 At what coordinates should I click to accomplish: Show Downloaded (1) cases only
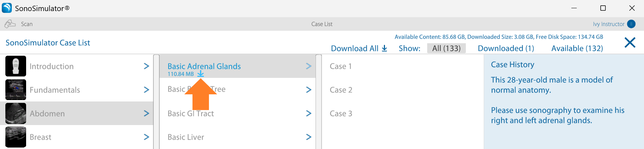coord(506,48)
